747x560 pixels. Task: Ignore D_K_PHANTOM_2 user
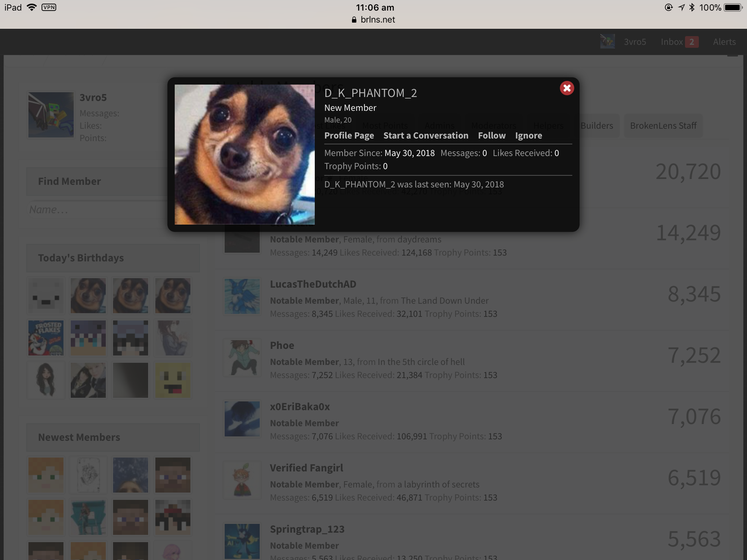coord(529,136)
